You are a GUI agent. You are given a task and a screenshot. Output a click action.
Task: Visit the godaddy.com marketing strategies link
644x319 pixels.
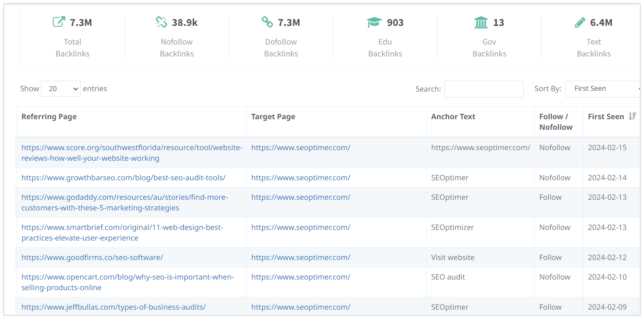124,202
